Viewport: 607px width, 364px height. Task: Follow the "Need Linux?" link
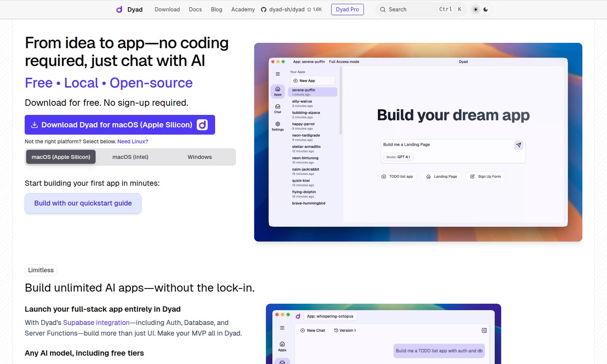pyautogui.click(x=133, y=141)
